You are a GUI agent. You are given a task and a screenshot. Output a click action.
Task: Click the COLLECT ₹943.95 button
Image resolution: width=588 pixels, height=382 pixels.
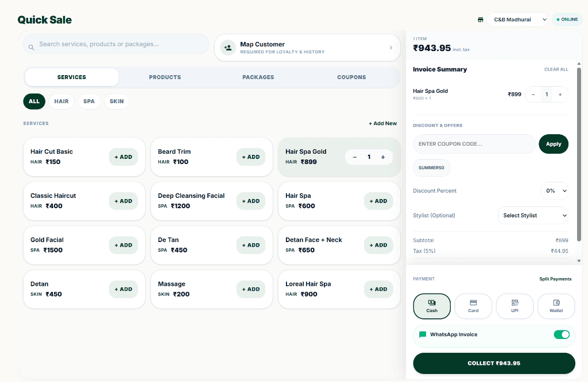tap(494, 363)
